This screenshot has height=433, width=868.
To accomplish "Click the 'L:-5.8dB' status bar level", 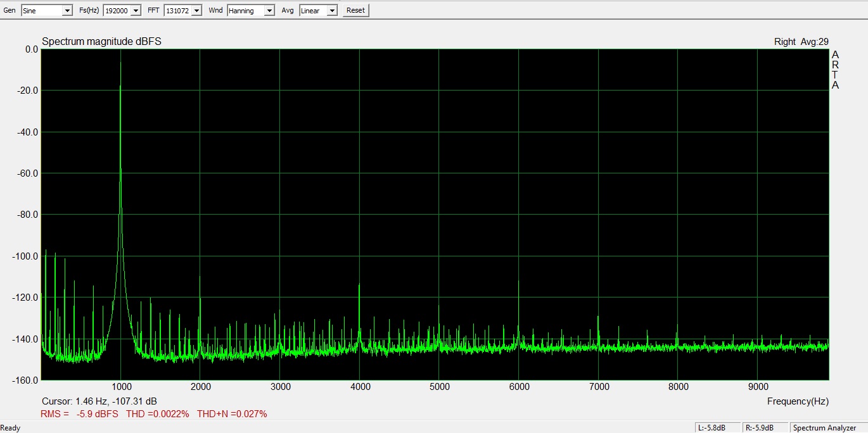I will (711, 428).
